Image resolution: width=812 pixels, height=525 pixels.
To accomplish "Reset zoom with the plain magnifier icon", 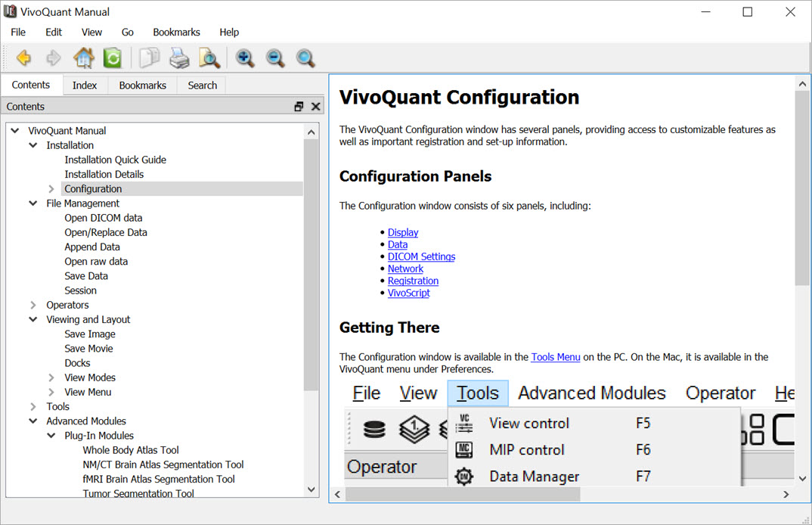I will pyautogui.click(x=305, y=58).
